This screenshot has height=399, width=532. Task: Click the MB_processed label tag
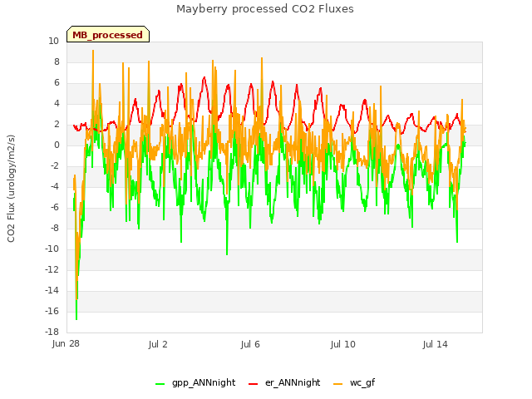[x=108, y=34]
